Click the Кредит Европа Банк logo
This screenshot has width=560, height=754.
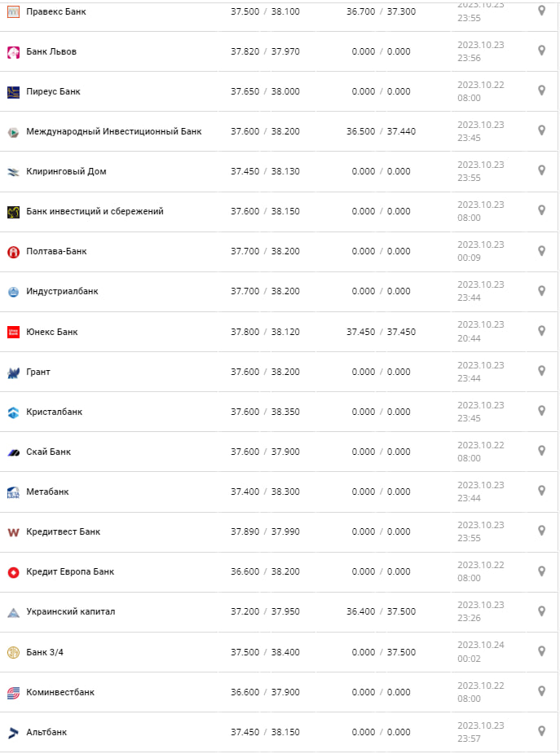click(13, 572)
